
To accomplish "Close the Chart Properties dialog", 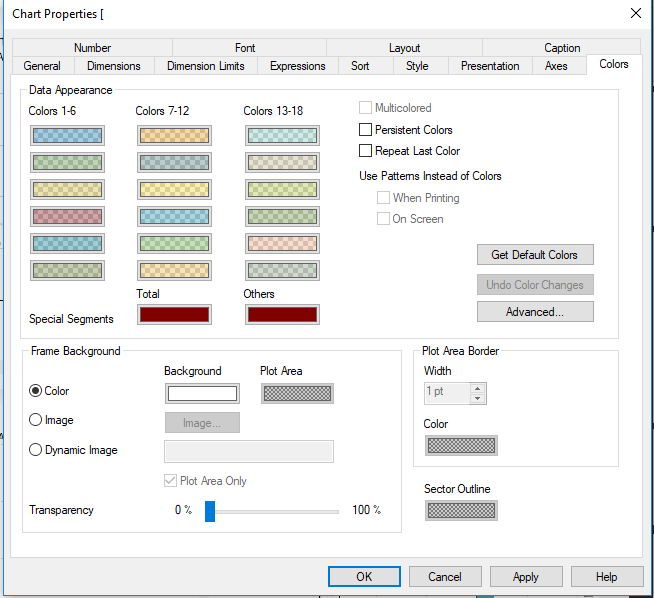I will (x=636, y=13).
